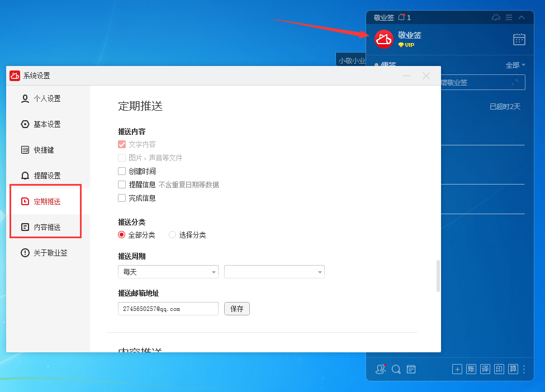Screen dimensions: 545x392
Task: Click the plus icon to add note
Action: click(457, 369)
